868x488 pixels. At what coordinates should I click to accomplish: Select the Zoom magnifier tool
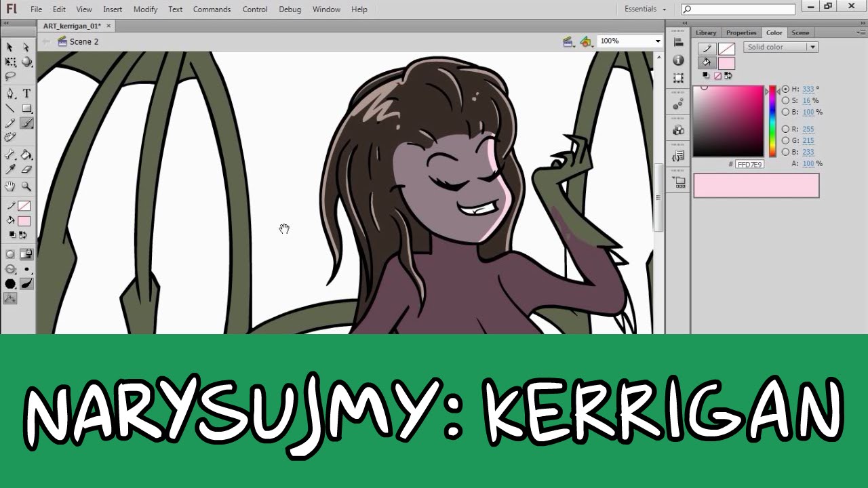[26, 186]
